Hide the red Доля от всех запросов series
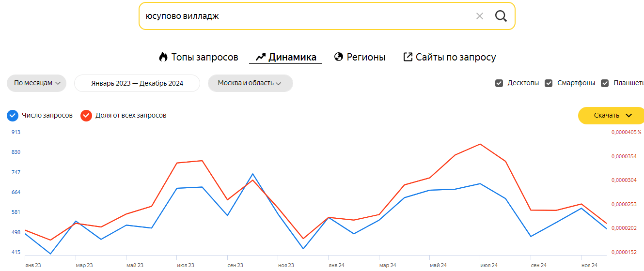 pos(86,115)
